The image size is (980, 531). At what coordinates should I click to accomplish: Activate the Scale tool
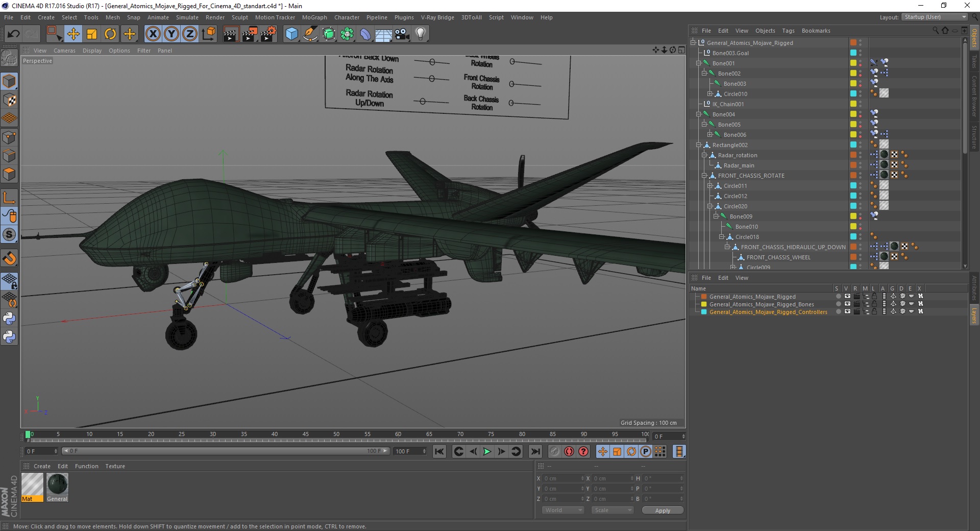click(92, 34)
